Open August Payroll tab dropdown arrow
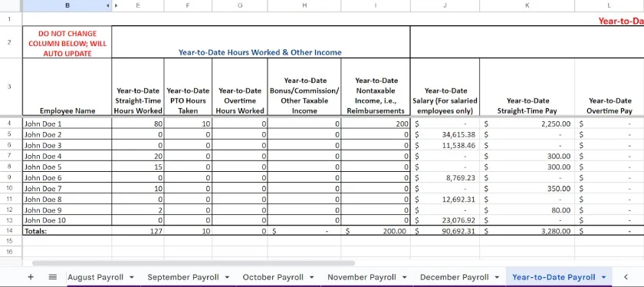 (x=131, y=277)
